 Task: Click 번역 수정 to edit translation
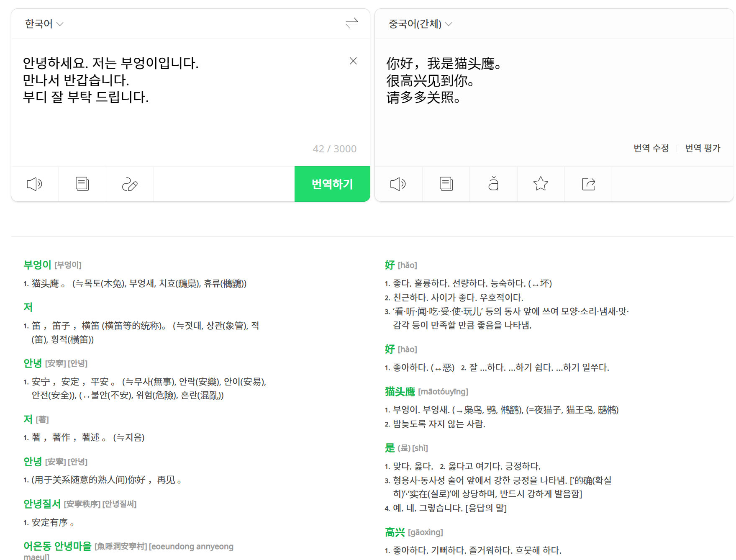tap(651, 148)
